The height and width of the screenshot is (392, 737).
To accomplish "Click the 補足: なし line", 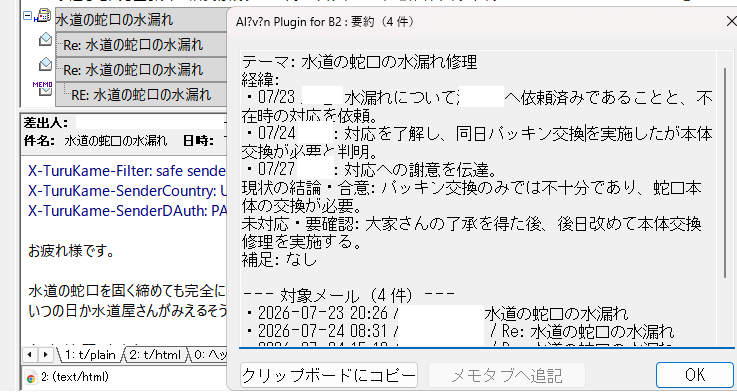I will pos(280,260).
